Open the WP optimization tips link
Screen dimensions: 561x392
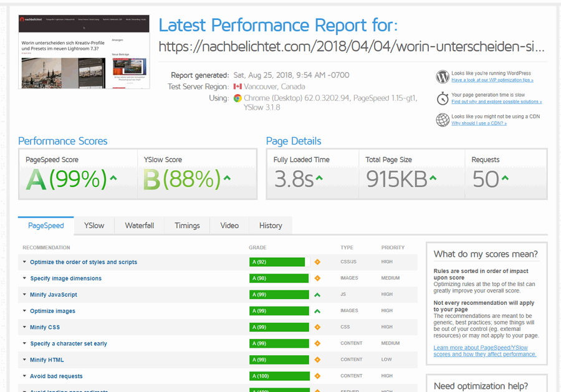(x=492, y=80)
